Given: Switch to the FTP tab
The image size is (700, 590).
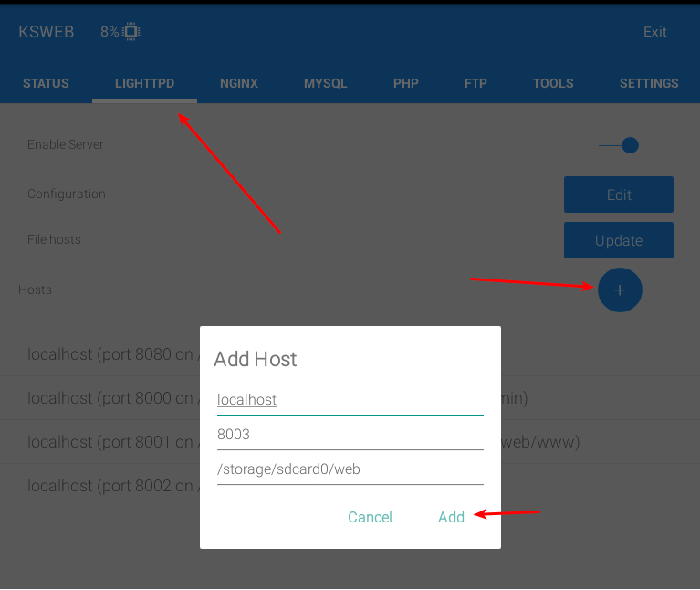Looking at the screenshot, I should click(475, 83).
